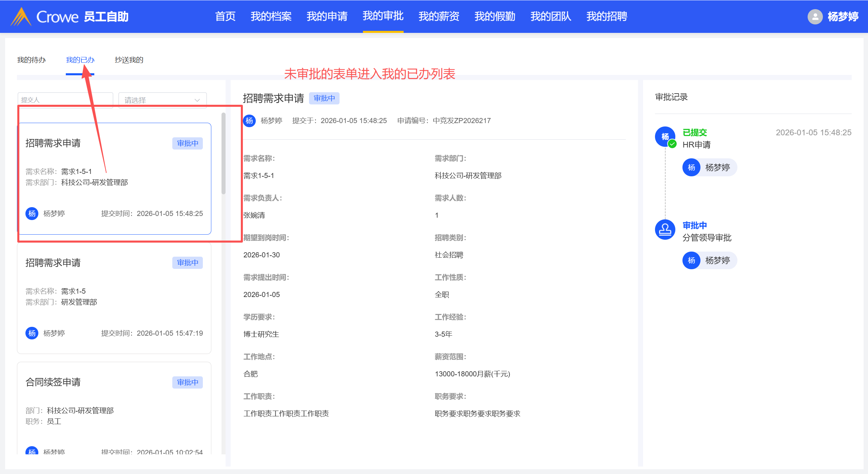Viewport: 868px width, 474px height.
Task: Open 我的薪资 in the top navigation
Action: point(439,16)
